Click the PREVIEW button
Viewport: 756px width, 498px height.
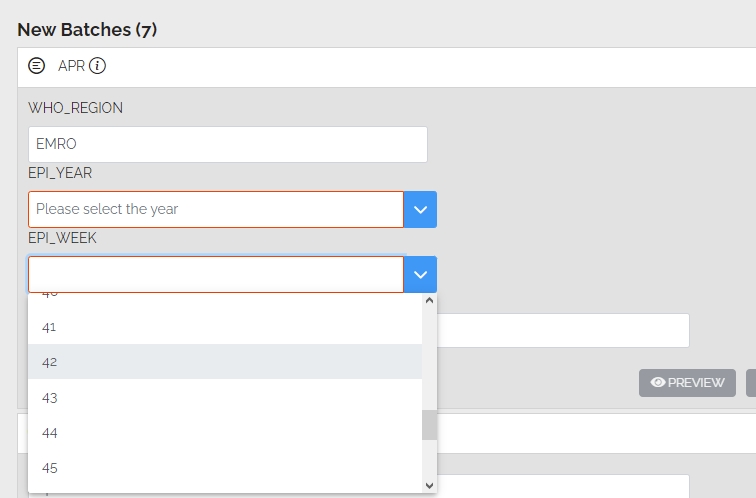pyautogui.click(x=687, y=383)
